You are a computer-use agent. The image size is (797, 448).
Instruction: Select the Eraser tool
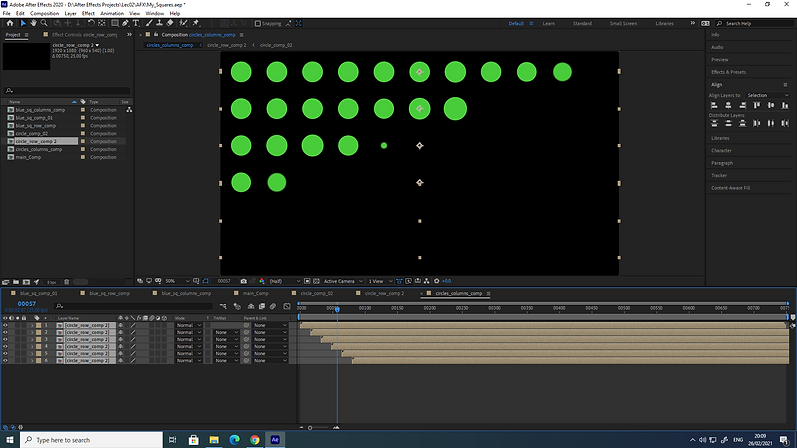click(170, 23)
